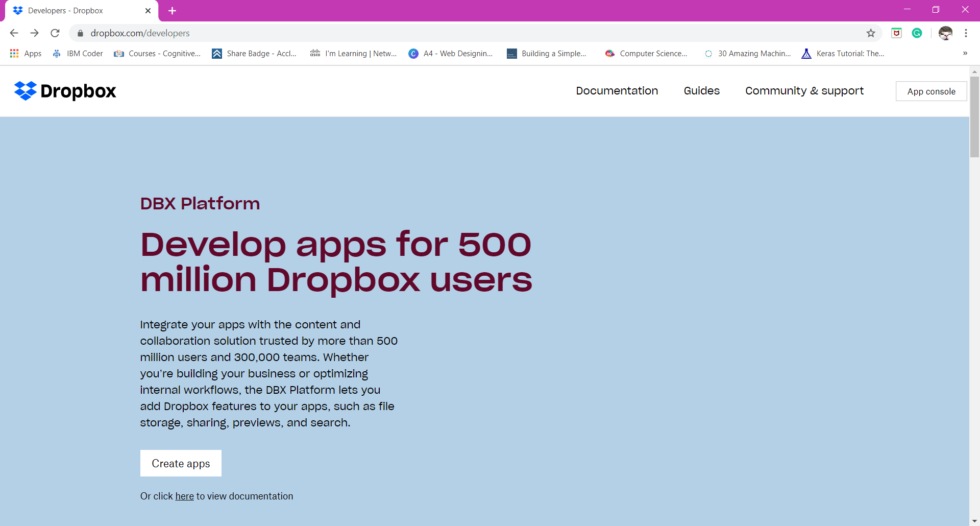Image resolution: width=980 pixels, height=526 pixels.
Task: Open the App console
Action: (930, 91)
